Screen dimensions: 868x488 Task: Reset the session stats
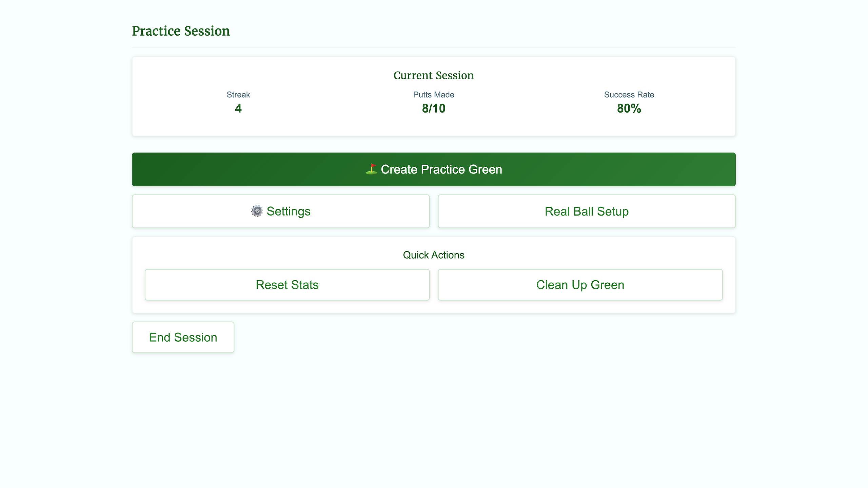pyautogui.click(x=287, y=285)
